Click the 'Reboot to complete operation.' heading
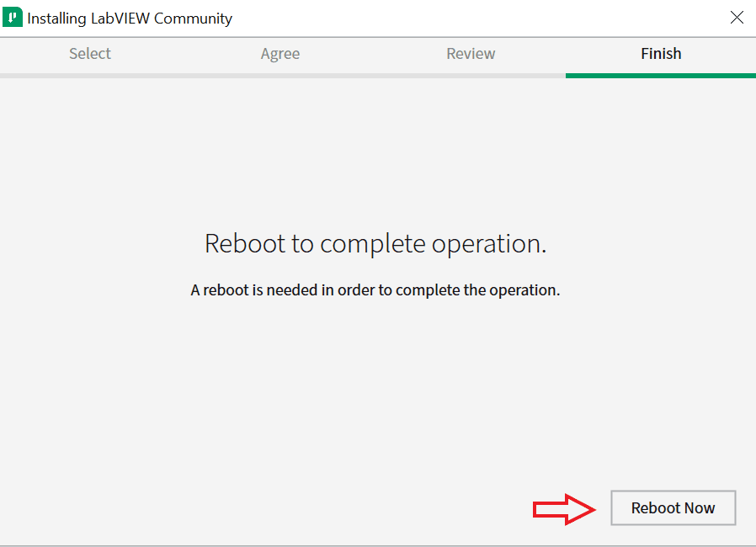756x547 pixels. [375, 243]
